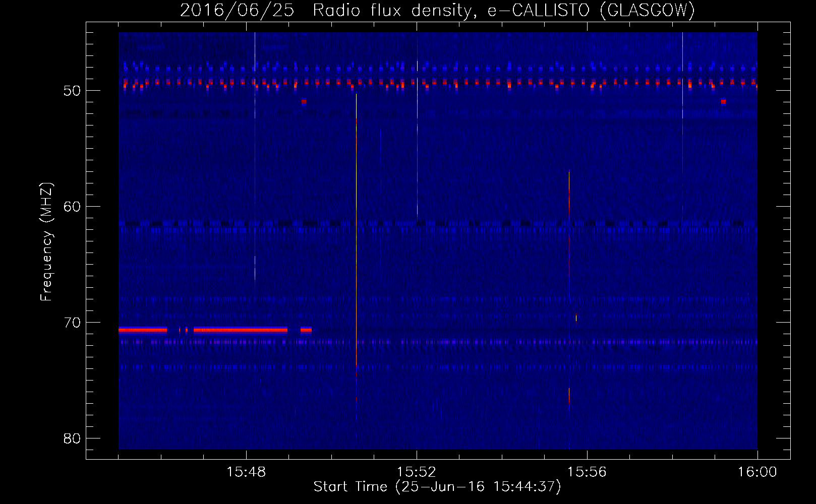
Task: Click the '15:52' time axis label
Action: [417, 472]
